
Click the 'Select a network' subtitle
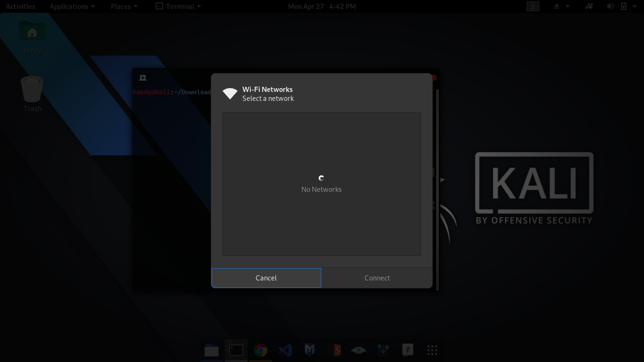click(268, 98)
